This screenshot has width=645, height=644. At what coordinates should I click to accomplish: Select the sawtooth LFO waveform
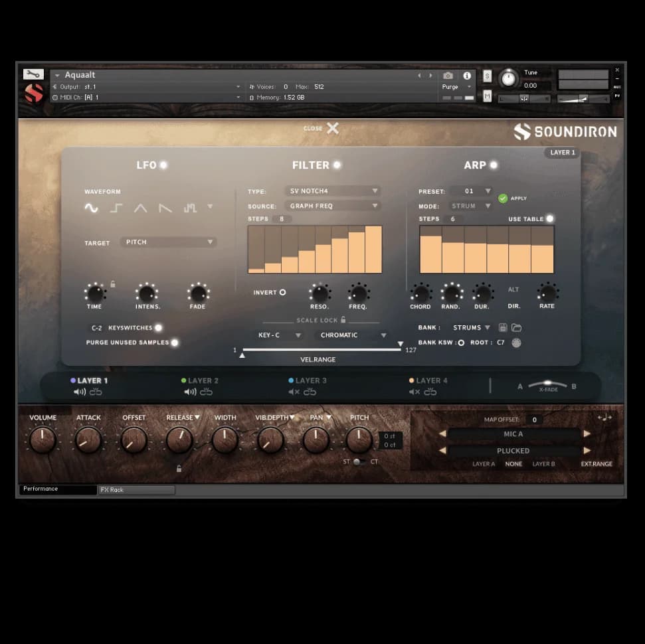tap(165, 208)
